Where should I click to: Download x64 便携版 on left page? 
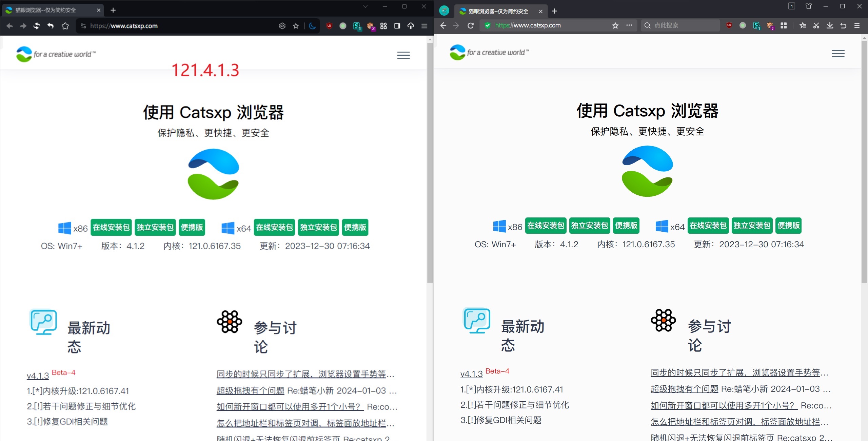tap(355, 227)
